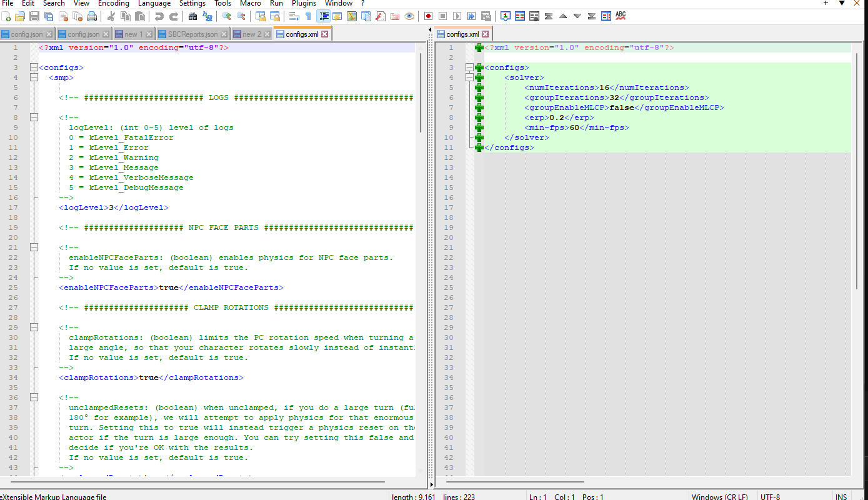Toggle synchronized vertical scrolling
Viewport: 868px width, 500px height.
[260, 16]
